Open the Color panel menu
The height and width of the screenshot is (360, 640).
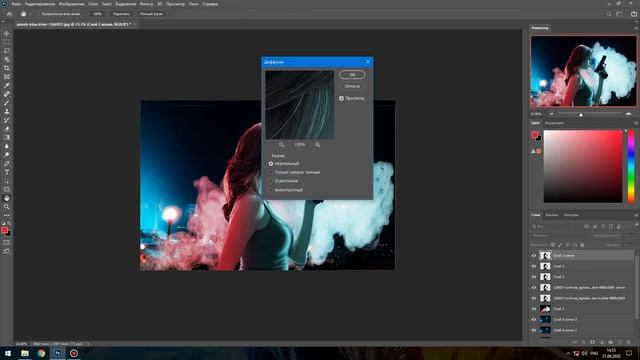tap(636, 123)
